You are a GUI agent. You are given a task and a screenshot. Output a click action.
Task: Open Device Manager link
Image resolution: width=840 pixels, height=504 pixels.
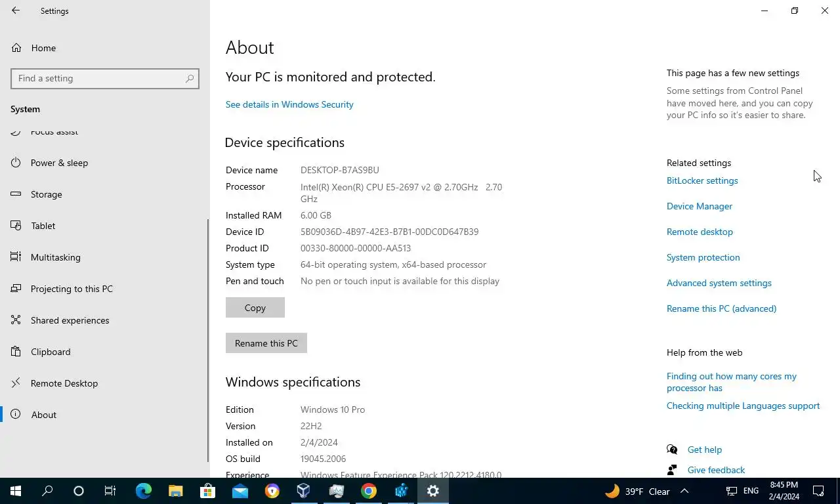(700, 206)
